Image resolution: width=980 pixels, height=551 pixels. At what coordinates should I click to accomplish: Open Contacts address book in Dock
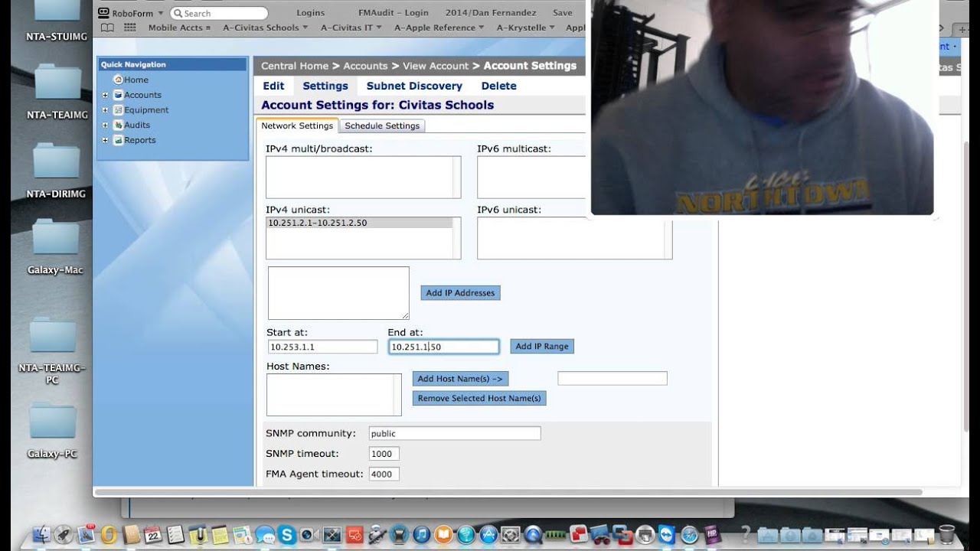click(132, 535)
